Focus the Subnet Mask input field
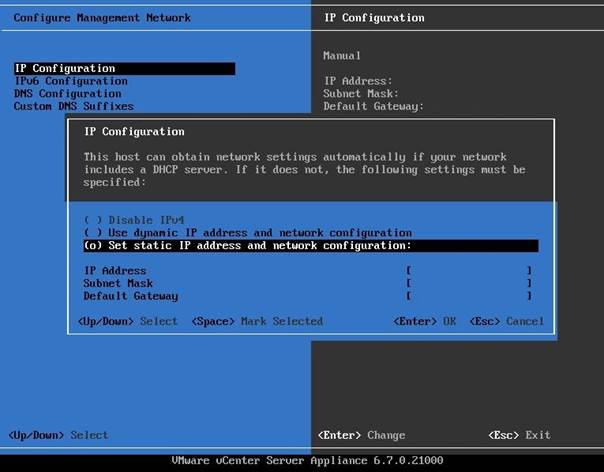The image size is (604, 472). pos(469,283)
